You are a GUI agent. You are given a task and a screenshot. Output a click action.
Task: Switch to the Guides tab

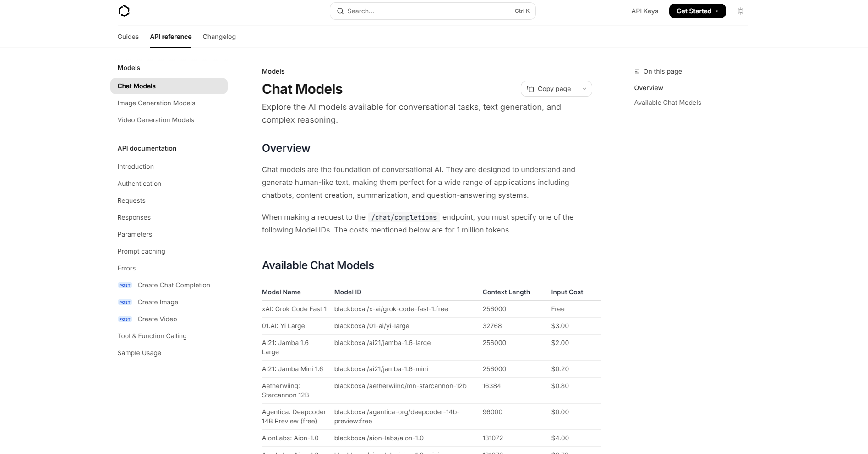point(128,37)
